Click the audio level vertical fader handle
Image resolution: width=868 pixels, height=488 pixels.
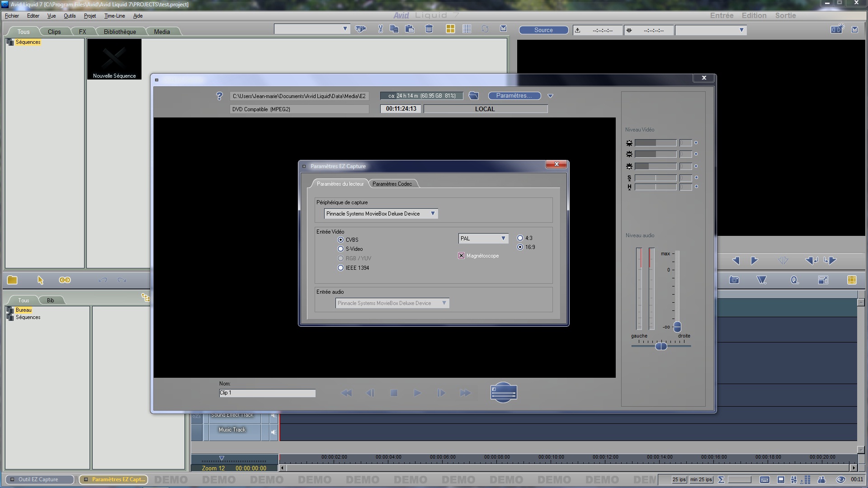[677, 326]
